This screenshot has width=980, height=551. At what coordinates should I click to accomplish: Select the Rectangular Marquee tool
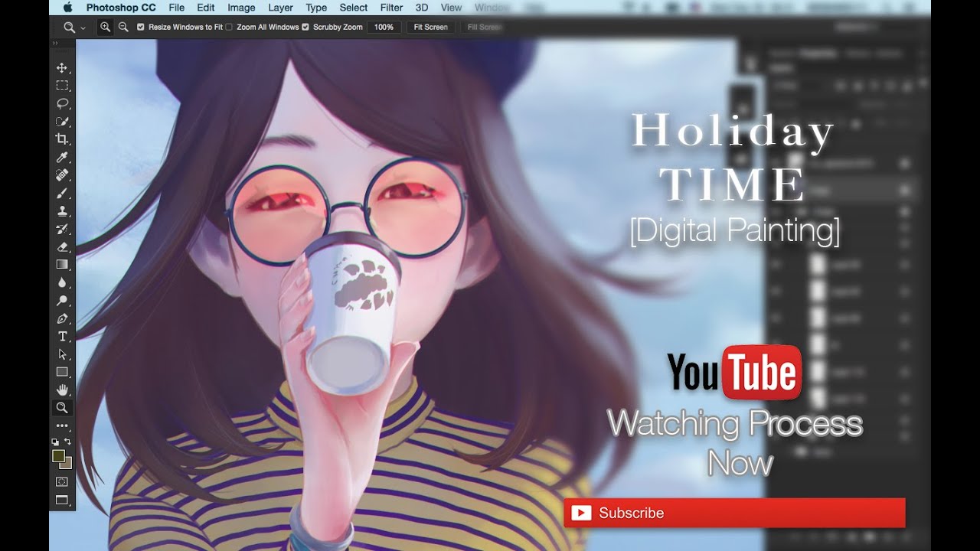click(62, 86)
